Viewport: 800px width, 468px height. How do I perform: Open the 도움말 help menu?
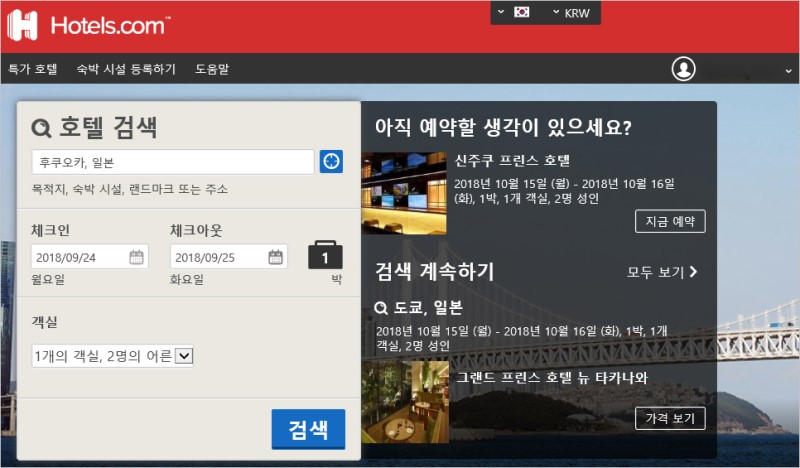(x=212, y=68)
